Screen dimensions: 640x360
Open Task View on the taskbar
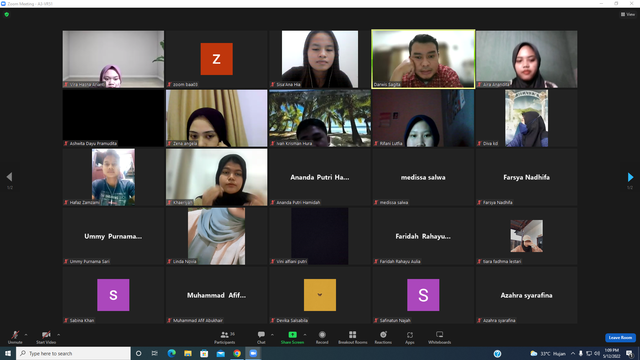155,353
